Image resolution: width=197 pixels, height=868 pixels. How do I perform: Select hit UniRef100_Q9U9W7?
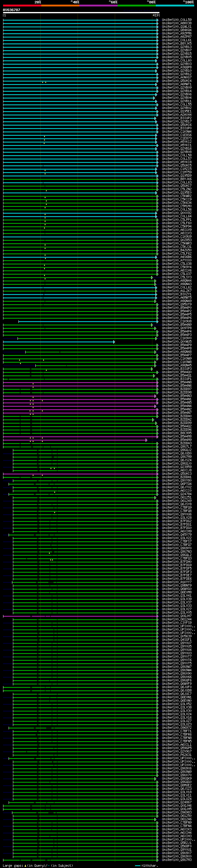176,667
